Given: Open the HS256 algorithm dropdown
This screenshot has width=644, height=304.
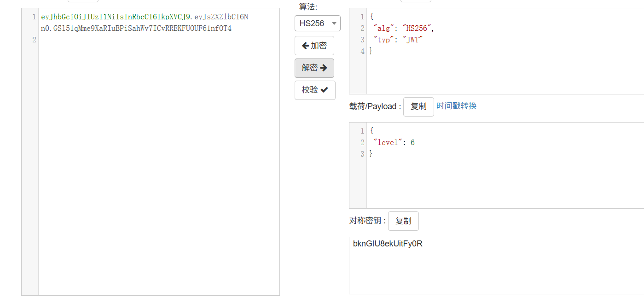Looking at the screenshot, I should pos(317,23).
